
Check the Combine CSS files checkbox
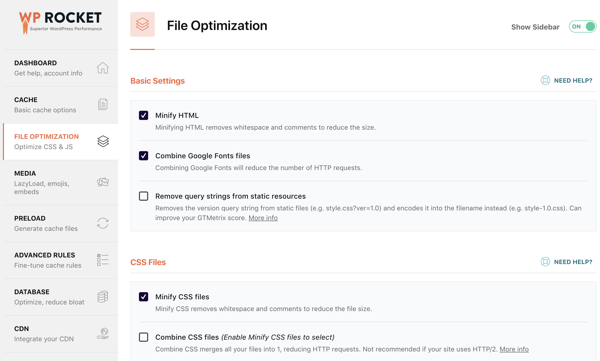[143, 337]
